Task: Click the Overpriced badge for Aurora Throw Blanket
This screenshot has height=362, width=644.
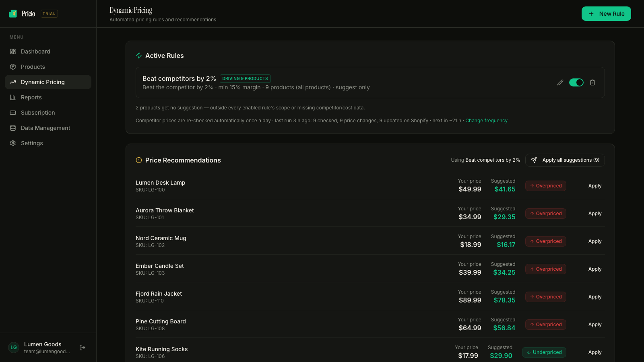Action: pos(546,214)
